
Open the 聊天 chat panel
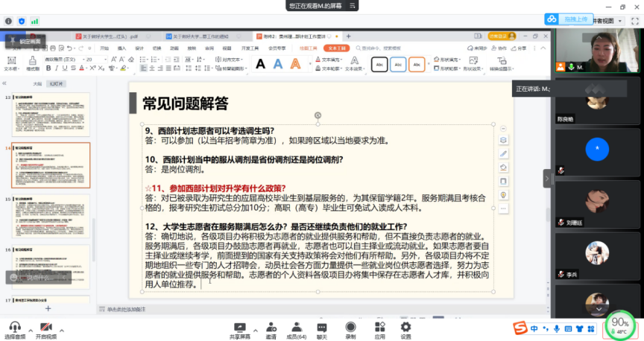coord(322,330)
